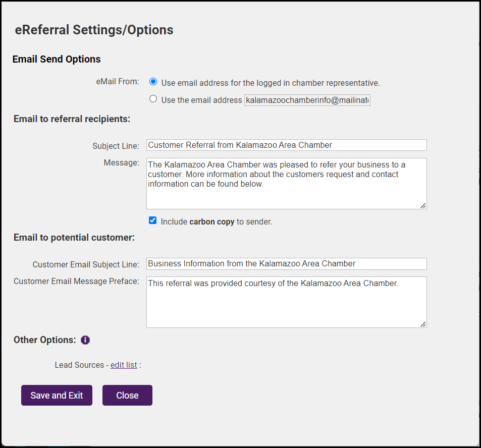Toggle the Include carbon copy checkbox

click(x=153, y=220)
